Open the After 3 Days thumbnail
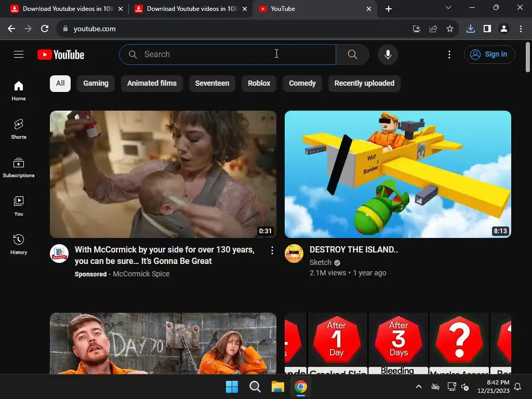This screenshot has width=532, height=399. pyautogui.click(x=398, y=343)
